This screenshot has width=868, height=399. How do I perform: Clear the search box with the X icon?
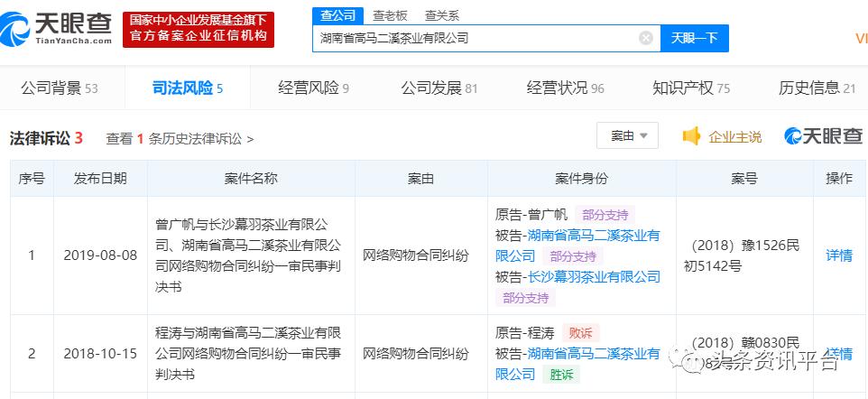pos(646,38)
